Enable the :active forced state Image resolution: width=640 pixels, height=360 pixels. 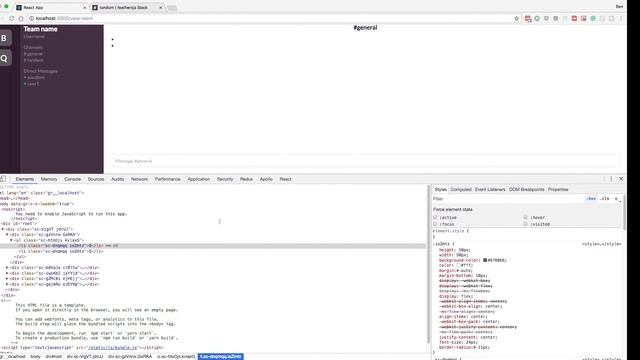[435, 217]
